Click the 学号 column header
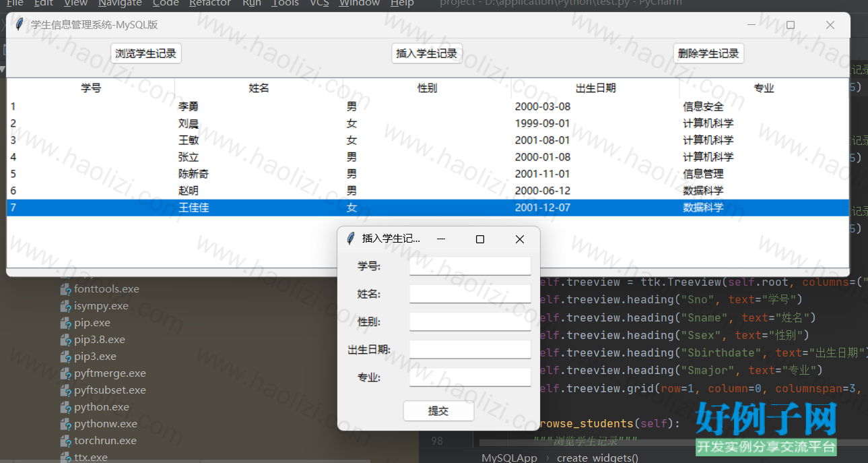The image size is (868, 463). point(91,88)
